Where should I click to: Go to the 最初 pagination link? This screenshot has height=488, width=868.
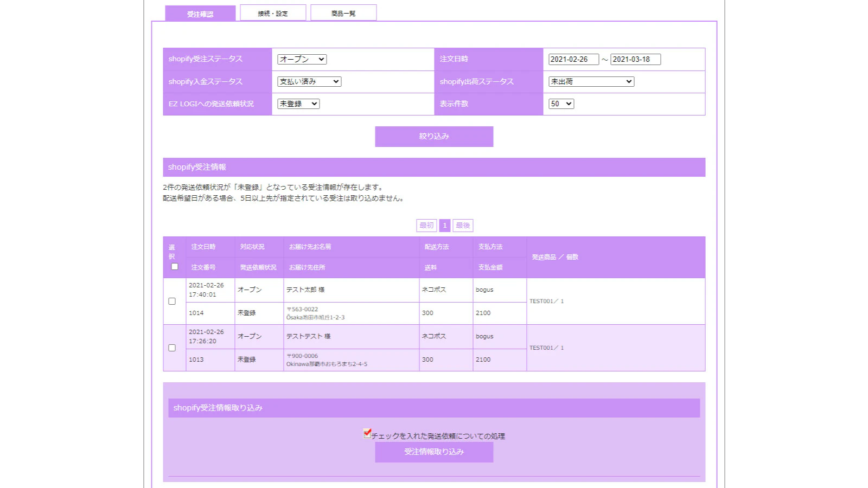[426, 226]
